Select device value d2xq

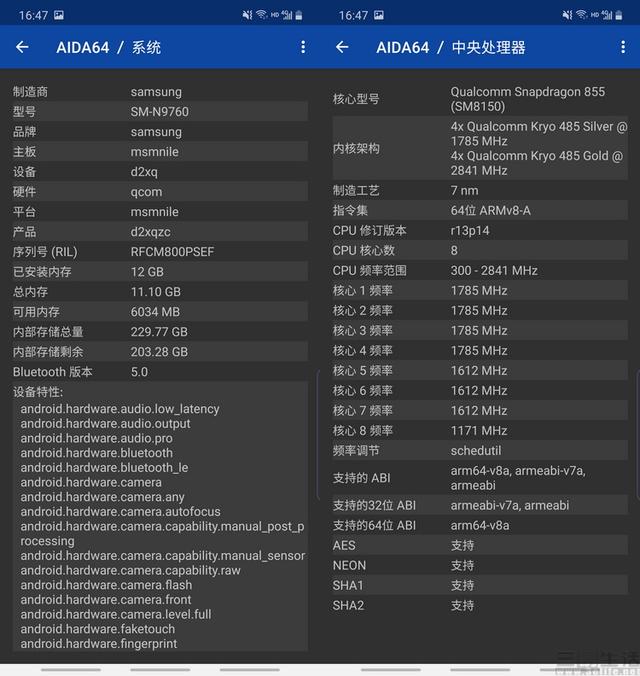click(144, 172)
